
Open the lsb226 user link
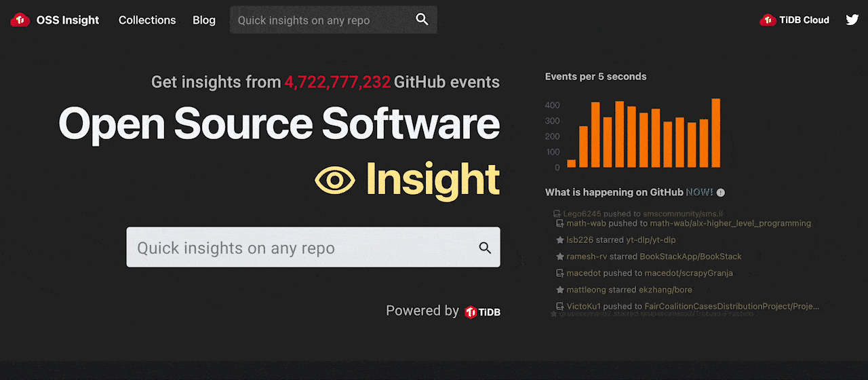tap(580, 240)
